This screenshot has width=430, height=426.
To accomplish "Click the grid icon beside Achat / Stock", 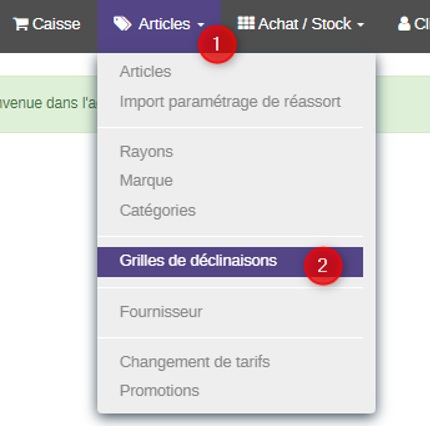I will point(246,23).
